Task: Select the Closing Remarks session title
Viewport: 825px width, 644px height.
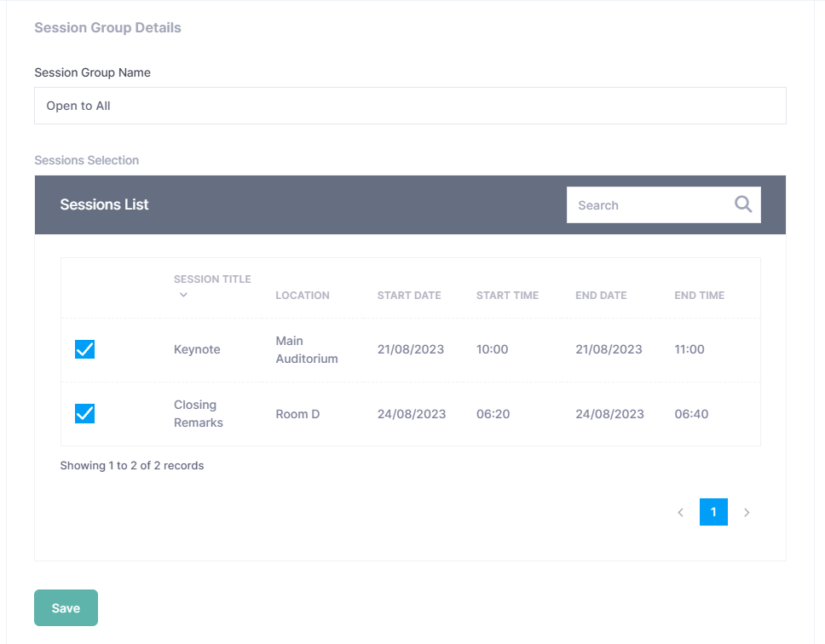Action: point(199,414)
